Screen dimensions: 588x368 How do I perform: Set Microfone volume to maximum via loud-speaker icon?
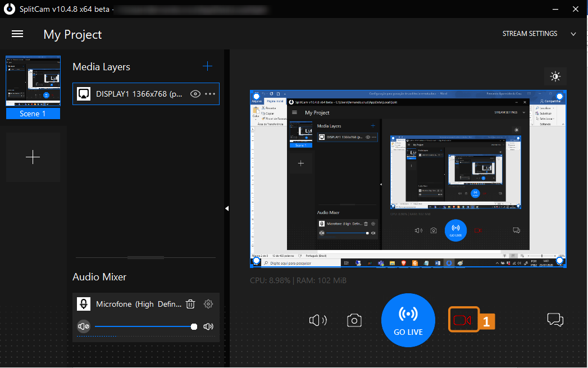208,326
